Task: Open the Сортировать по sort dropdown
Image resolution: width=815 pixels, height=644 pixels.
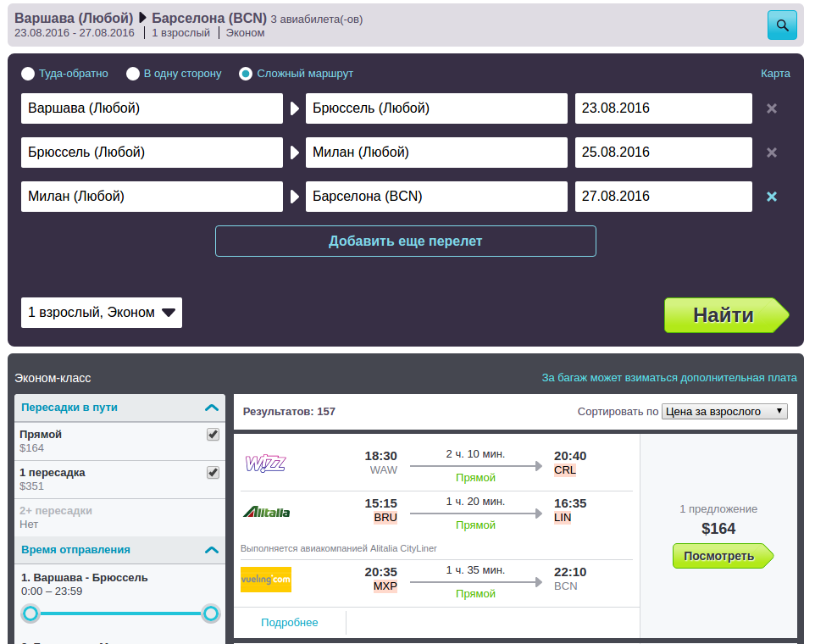Action: click(x=724, y=412)
